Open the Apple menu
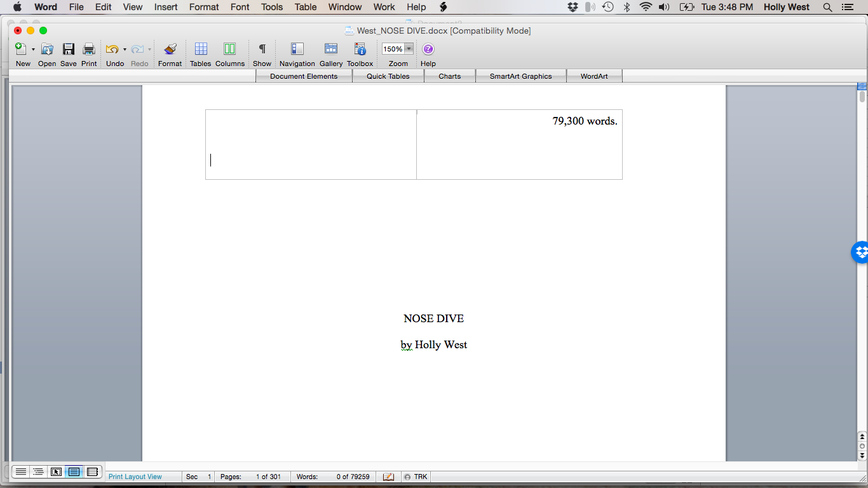Image resolution: width=868 pixels, height=488 pixels. (17, 7)
